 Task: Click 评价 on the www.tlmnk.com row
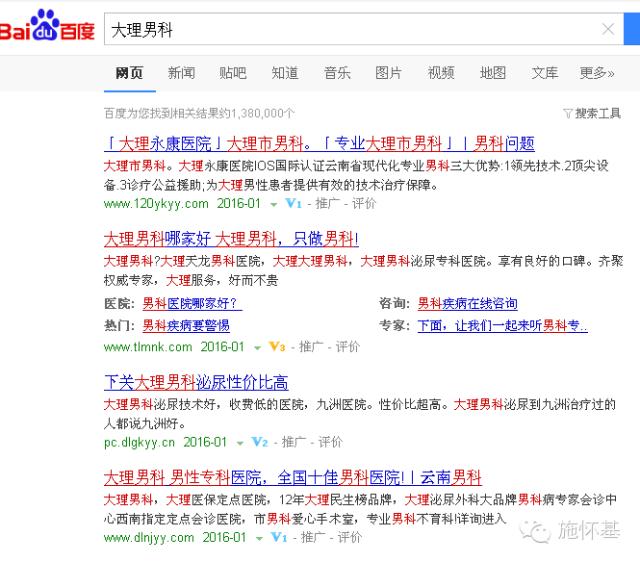(347, 347)
